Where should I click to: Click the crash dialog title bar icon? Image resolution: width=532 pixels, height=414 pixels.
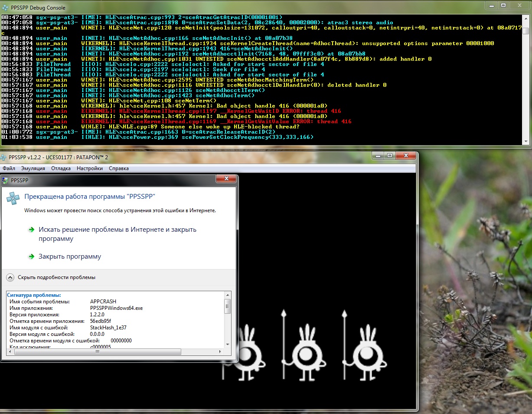[x=5, y=180]
